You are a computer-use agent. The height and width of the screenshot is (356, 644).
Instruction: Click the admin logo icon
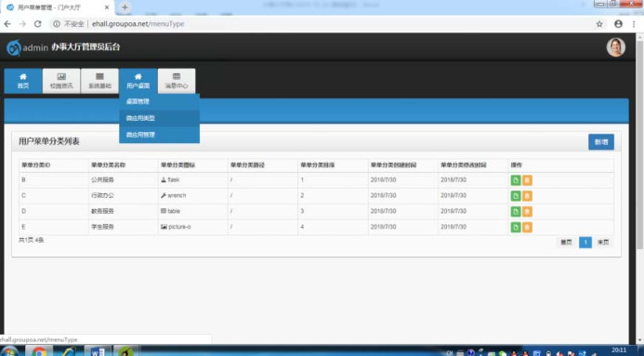pos(14,47)
